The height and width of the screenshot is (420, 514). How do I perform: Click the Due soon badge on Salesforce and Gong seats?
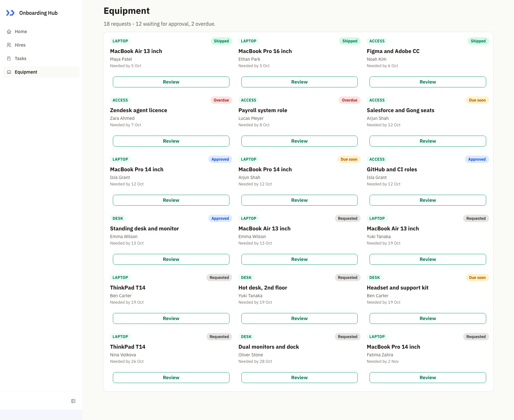point(477,100)
